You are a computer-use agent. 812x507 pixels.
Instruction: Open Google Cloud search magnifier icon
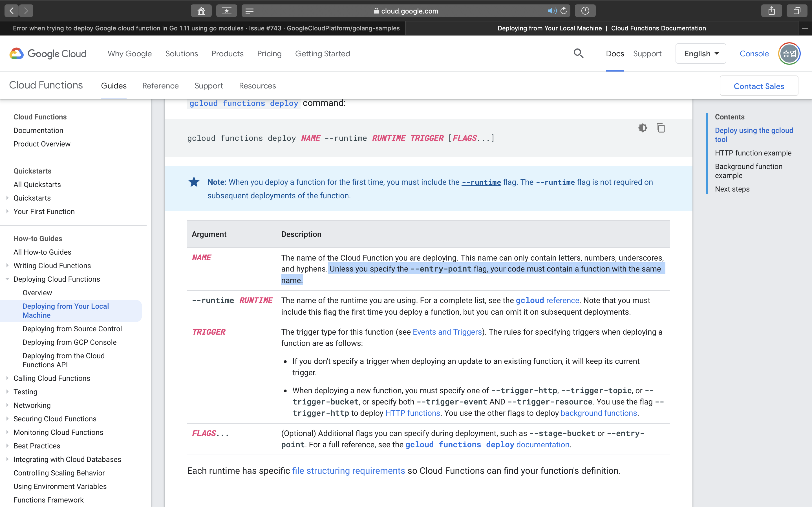click(578, 54)
